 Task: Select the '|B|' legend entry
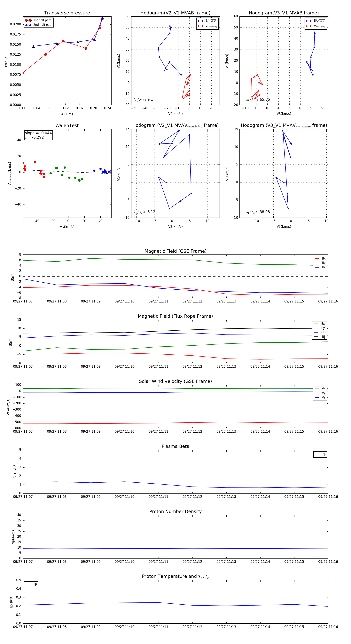coord(320,337)
